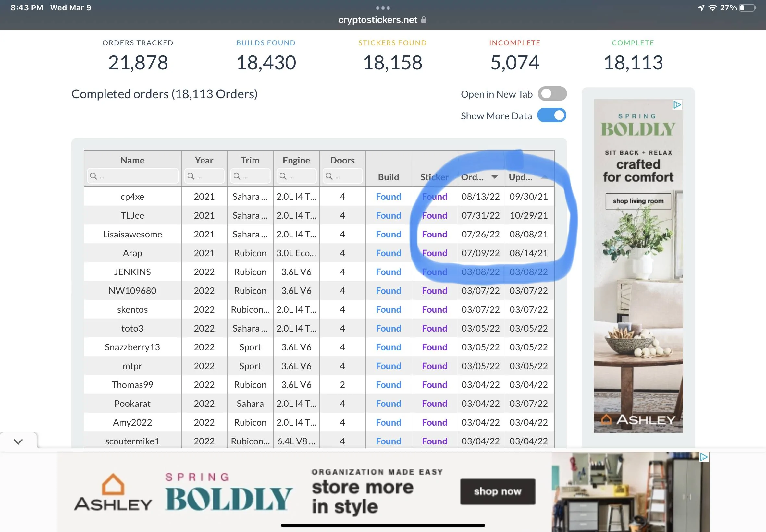The width and height of the screenshot is (766, 532).
Task: Click the Completed orders heading
Action: [x=165, y=94]
